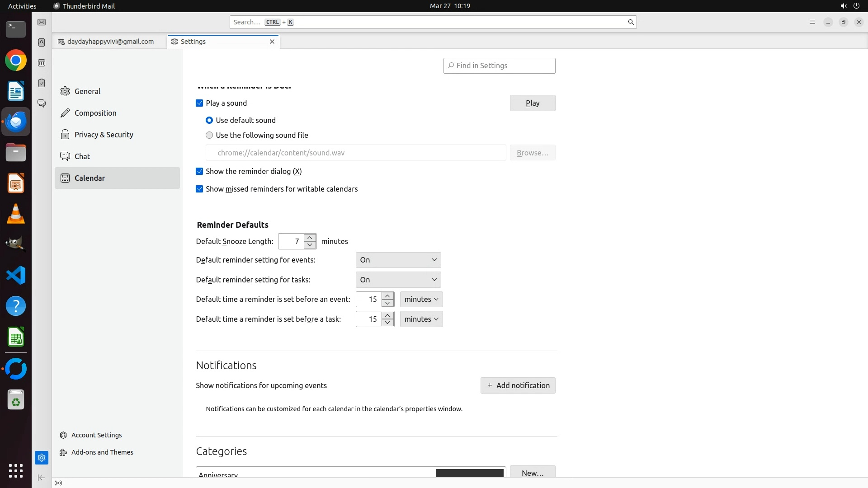
Task: Select Privacy & Security settings category
Action: pos(104,135)
